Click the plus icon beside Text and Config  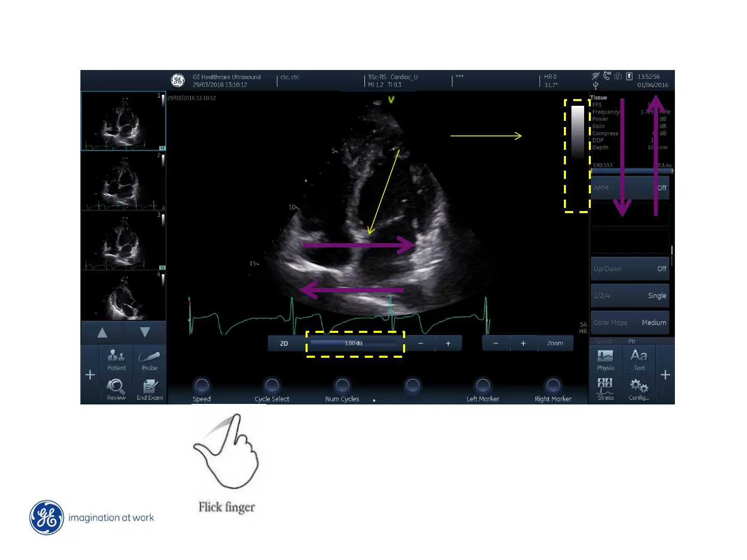click(666, 374)
